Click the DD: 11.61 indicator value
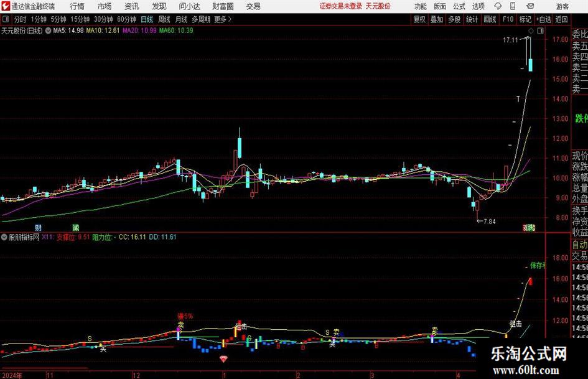This screenshot has height=379, width=588. [162, 237]
